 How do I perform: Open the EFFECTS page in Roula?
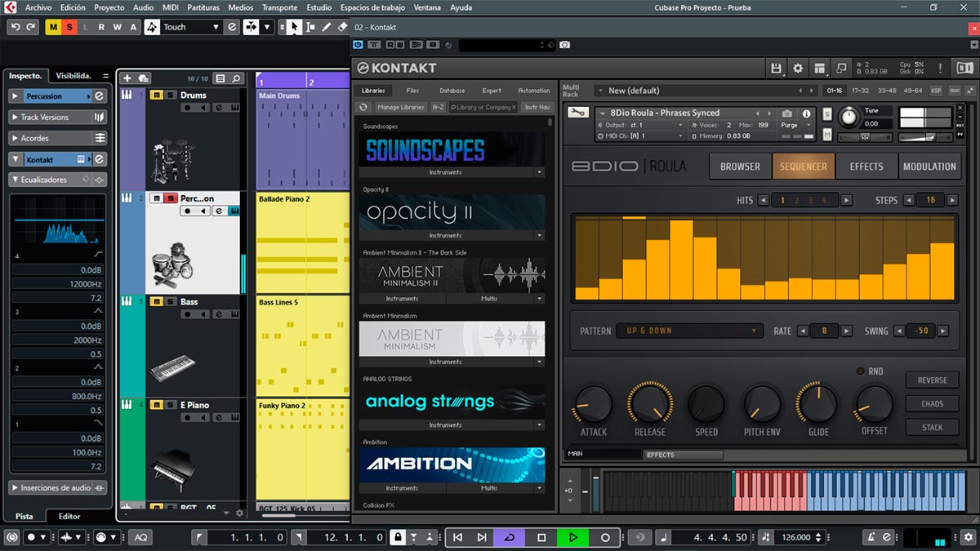click(x=866, y=167)
